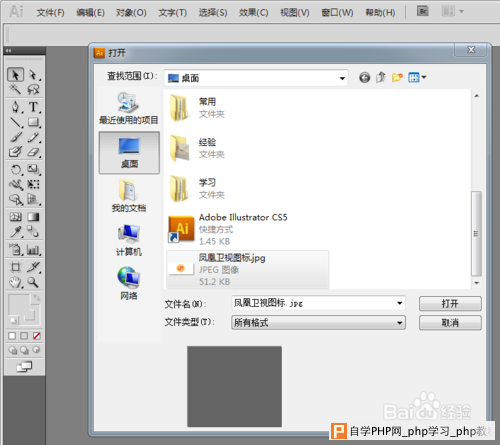Click the go back arrow in dialog
This screenshot has height=445, width=500.
(x=364, y=78)
